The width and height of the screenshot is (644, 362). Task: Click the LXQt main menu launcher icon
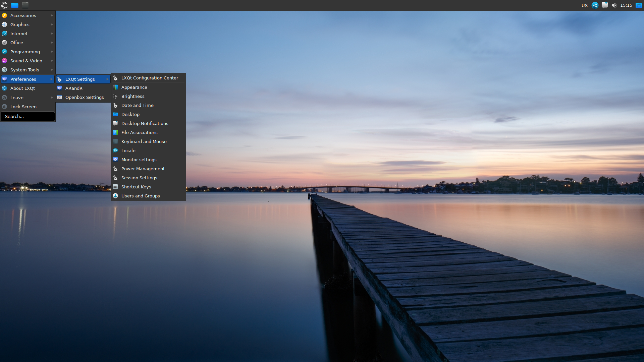5,5
